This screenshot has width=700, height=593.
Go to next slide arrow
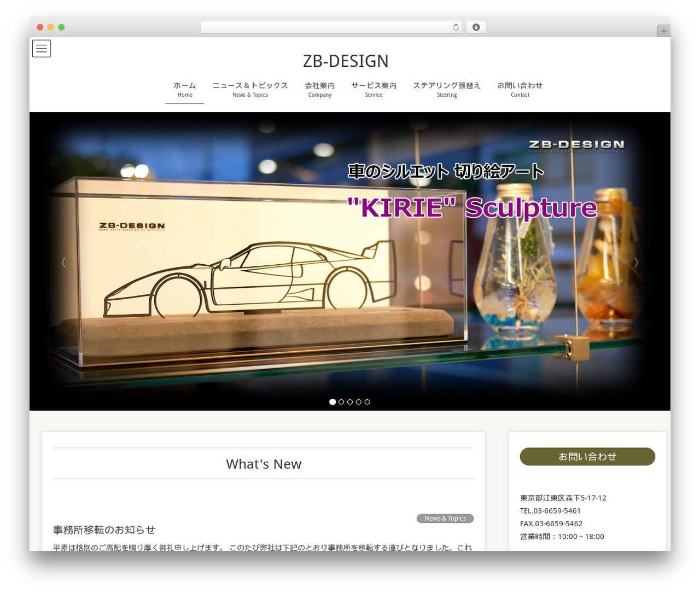(637, 263)
